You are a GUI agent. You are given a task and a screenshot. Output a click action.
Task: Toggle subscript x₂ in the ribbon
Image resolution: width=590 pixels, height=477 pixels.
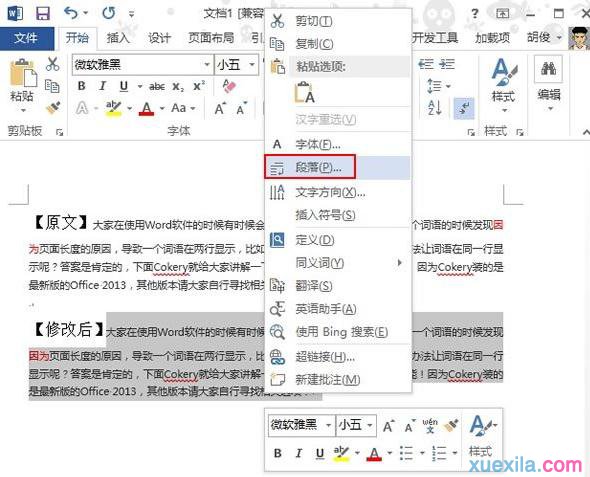(178, 87)
